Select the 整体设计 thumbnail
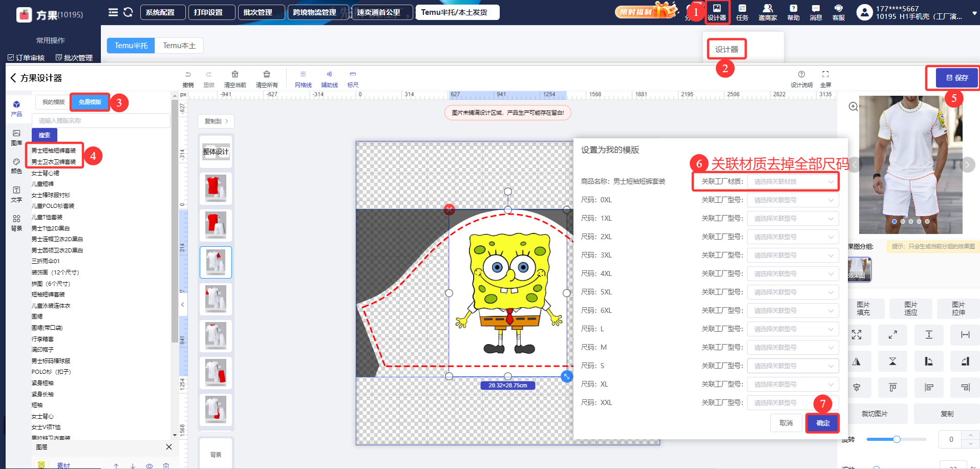 [x=216, y=152]
